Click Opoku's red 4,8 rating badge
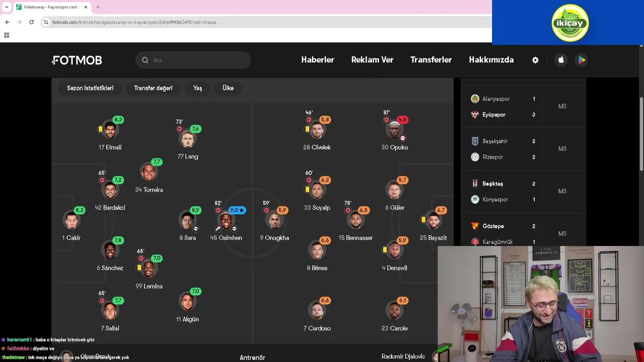Viewport: 644px width, 362px height. (403, 120)
